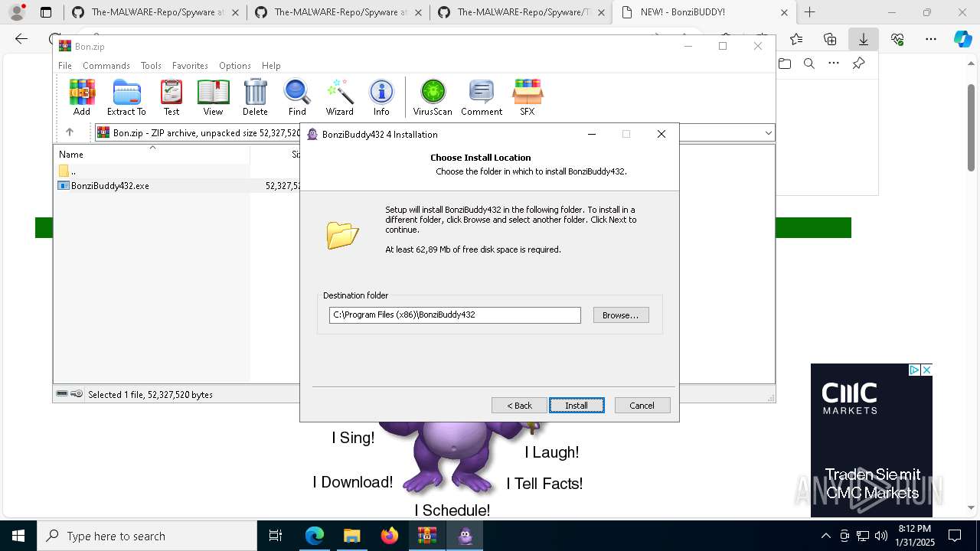
Task: Open Browser essentials heart icon
Action: 897,39
